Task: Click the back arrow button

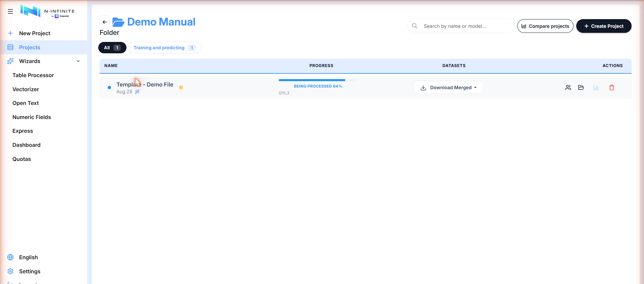Action: [105, 22]
